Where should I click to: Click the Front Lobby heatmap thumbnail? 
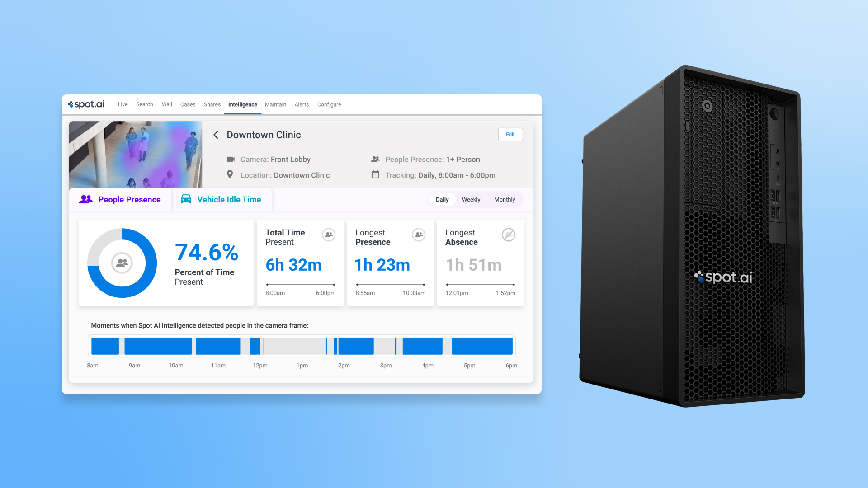pyautogui.click(x=135, y=154)
